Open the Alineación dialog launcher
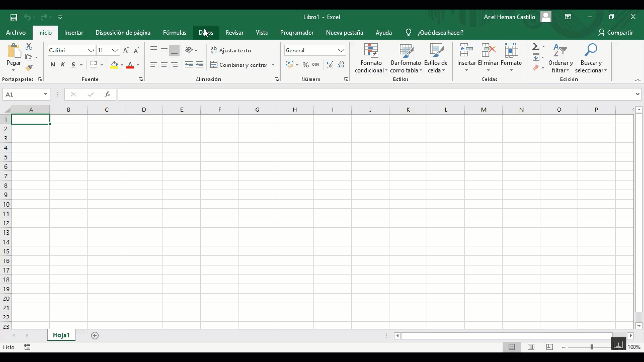Screen dimensions: 644x362 tap(277, 79)
